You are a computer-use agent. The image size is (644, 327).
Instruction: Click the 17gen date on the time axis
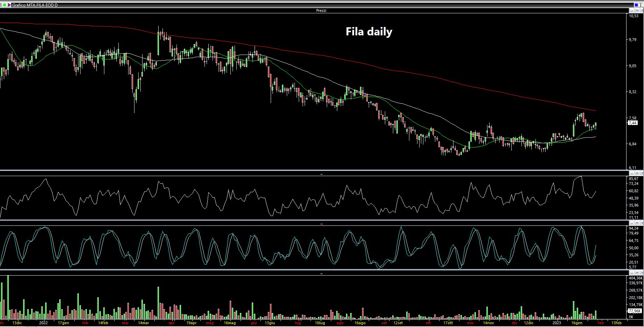63,323
